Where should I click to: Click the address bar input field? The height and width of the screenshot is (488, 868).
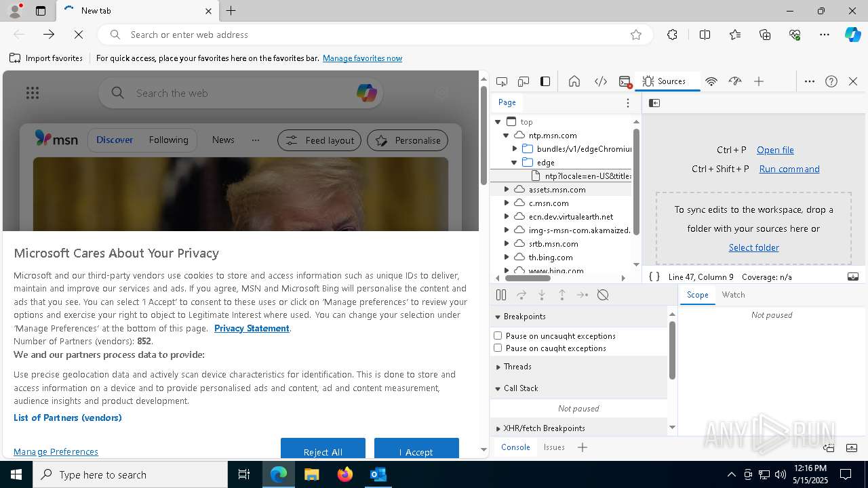376,35
